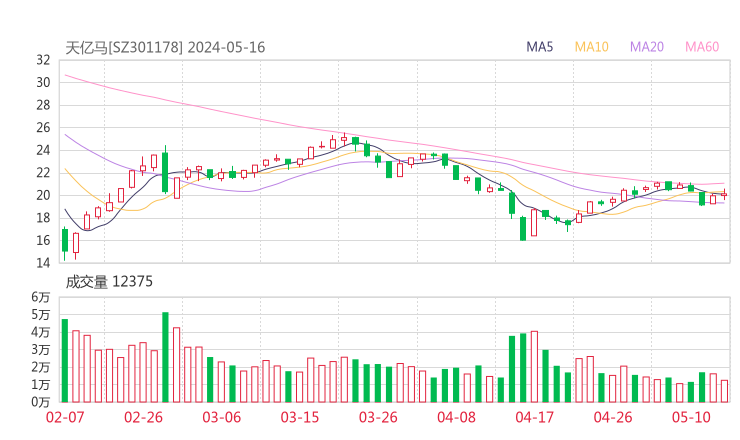Click the volume axis label 4万

[41, 332]
